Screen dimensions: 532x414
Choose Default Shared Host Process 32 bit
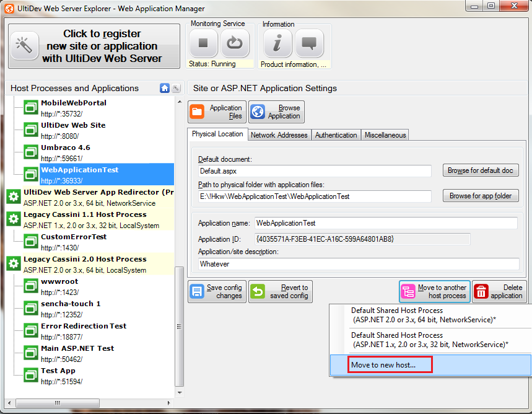click(x=430, y=340)
